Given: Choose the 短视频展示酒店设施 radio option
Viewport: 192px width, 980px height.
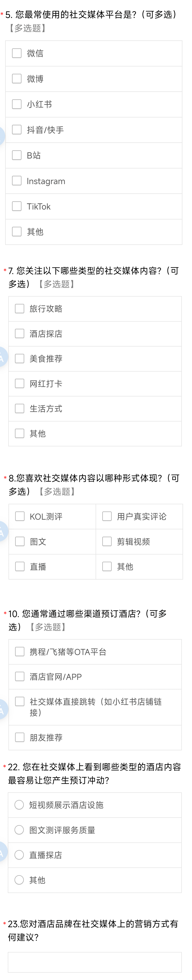Looking at the screenshot, I should tap(19, 805).
